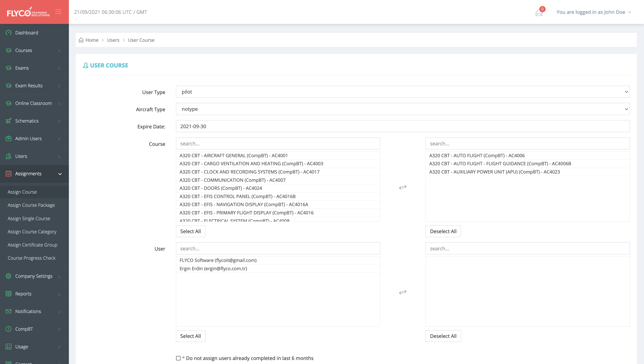The height and width of the screenshot is (364, 644).
Task: Select A320 CBT - COMMUNICATION - AC4007 course
Action: point(278,180)
